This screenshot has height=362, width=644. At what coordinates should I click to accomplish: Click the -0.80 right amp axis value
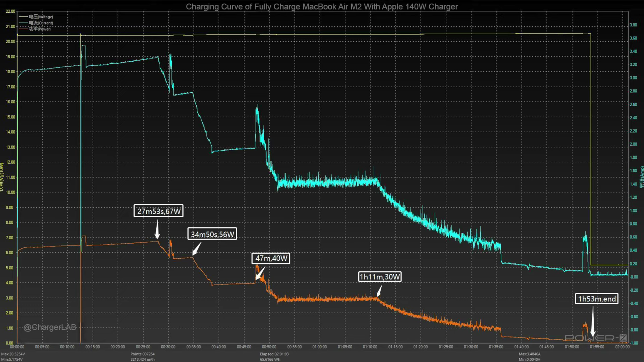(634, 330)
